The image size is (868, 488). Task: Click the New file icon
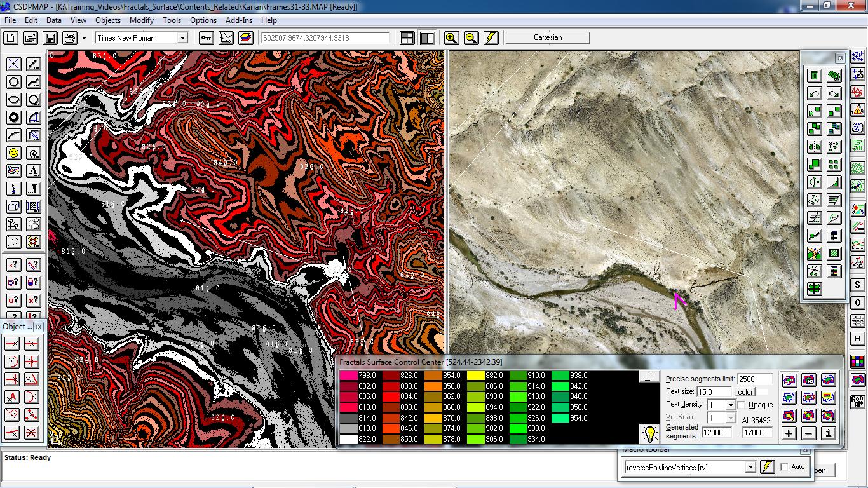pos(11,38)
